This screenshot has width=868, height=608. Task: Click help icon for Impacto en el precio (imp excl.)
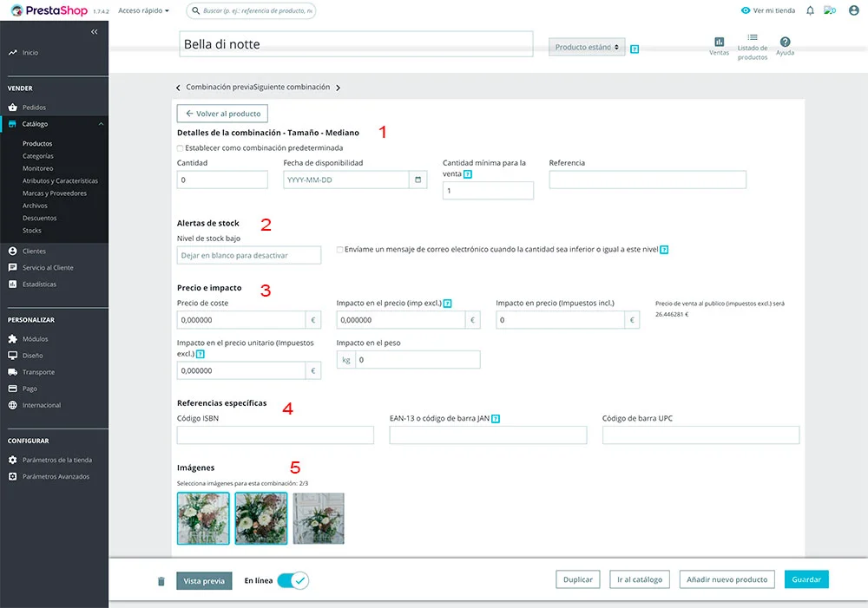click(447, 304)
